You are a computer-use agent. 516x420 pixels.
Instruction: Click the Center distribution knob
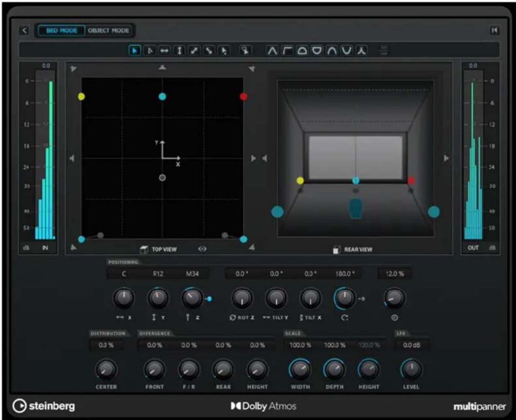(x=106, y=369)
